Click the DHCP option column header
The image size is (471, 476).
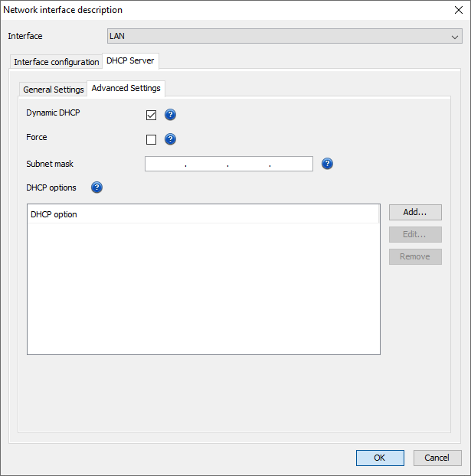pos(203,214)
